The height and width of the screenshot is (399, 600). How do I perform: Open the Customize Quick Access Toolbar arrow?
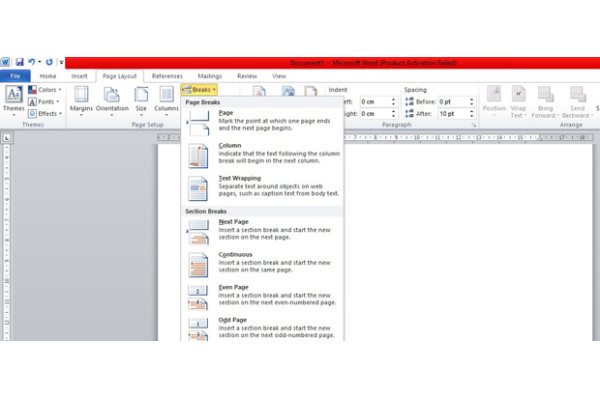tap(61, 62)
